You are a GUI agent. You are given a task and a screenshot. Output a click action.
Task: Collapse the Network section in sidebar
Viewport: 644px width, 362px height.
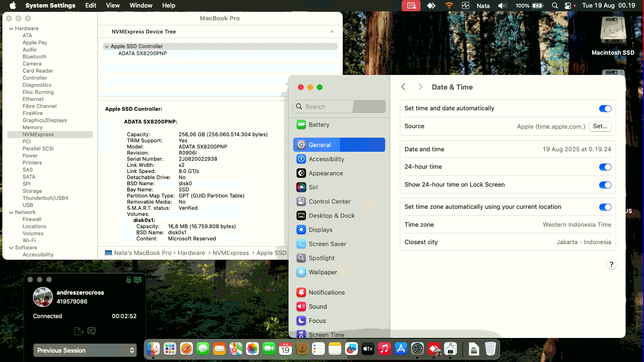point(11,212)
